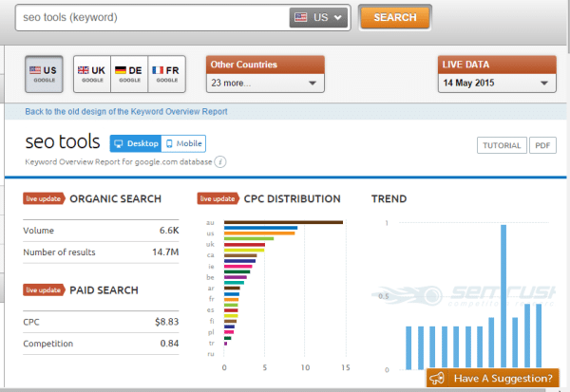Click the megaphone icon on suggestion bar
Viewport: 570px width, 392px height.
(x=437, y=378)
